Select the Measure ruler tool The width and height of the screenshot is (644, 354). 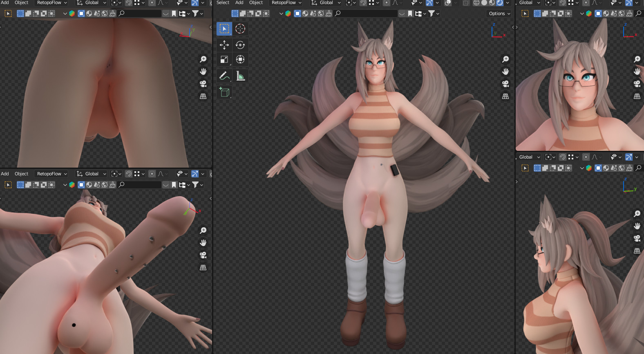pyautogui.click(x=240, y=76)
